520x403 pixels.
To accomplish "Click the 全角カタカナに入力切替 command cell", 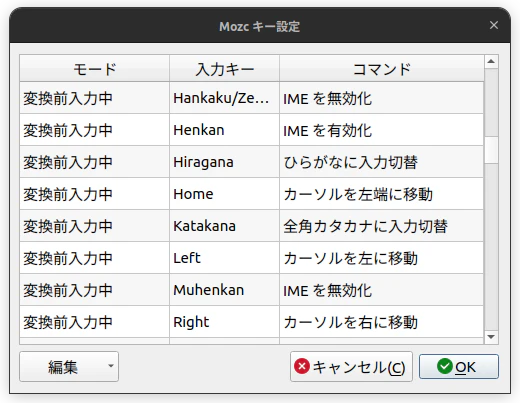I will (382, 226).
